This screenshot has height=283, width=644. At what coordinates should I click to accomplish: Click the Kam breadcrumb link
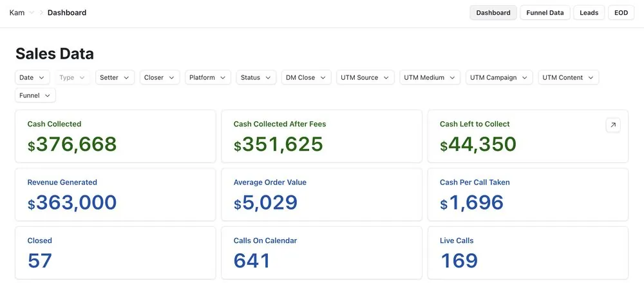point(17,13)
